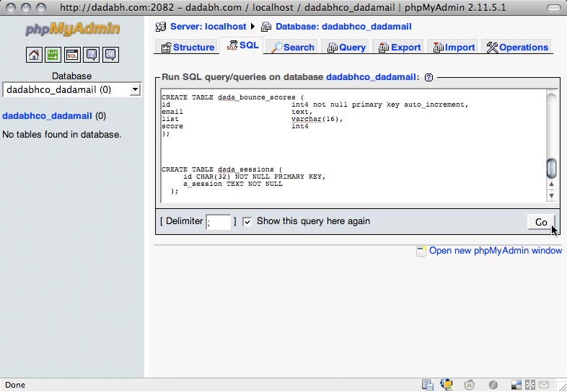Image resolution: width=567 pixels, height=392 pixels.
Task: Toggle 'Show this query here again' checkbox
Action: click(x=247, y=221)
